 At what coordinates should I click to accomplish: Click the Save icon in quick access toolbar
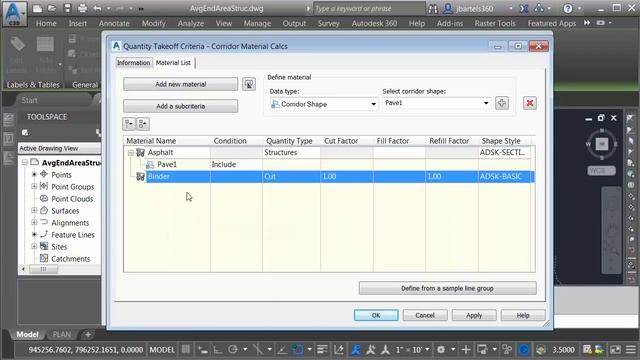67,8
